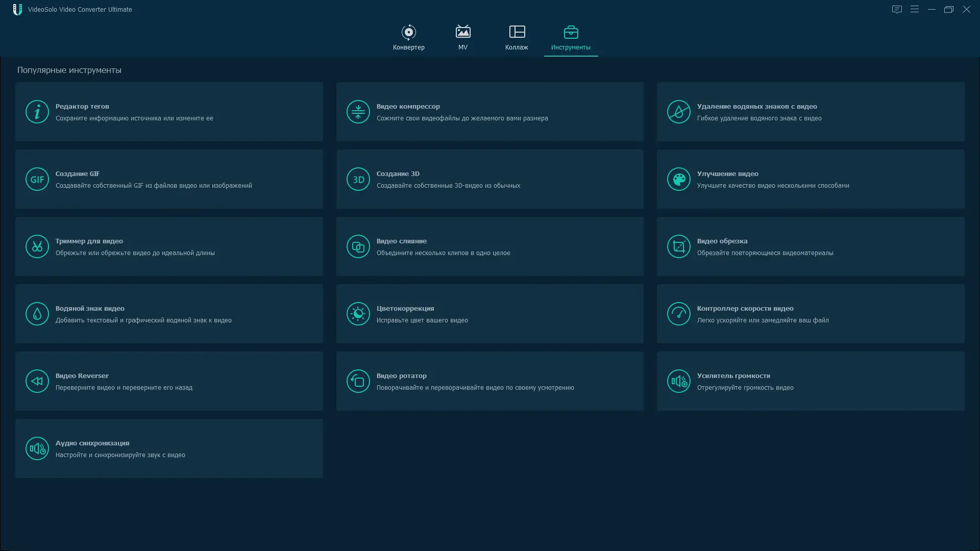Click the Видео компрессор compress icon
This screenshot has width=980, height=551.
click(358, 112)
